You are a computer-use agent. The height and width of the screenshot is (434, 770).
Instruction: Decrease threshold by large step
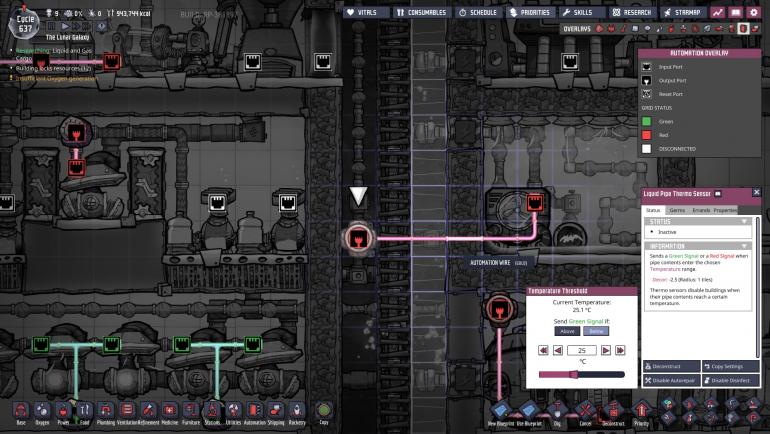click(x=543, y=350)
